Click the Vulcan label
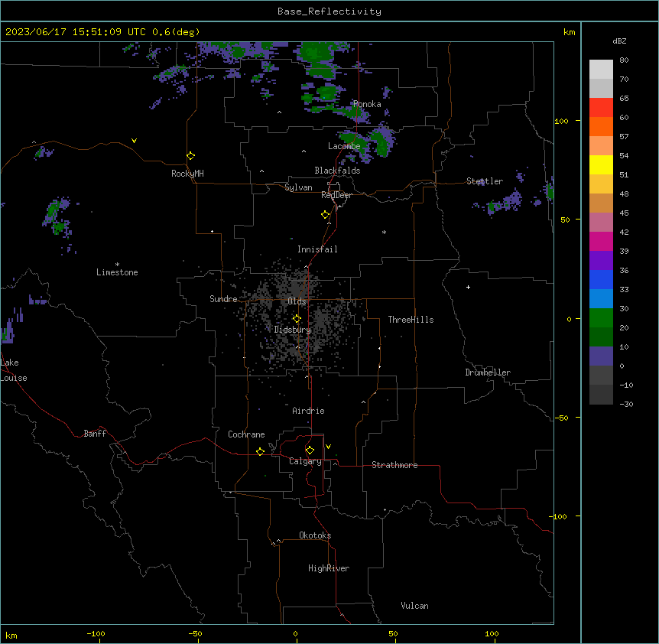 pyautogui.click(x=415, y=606)
